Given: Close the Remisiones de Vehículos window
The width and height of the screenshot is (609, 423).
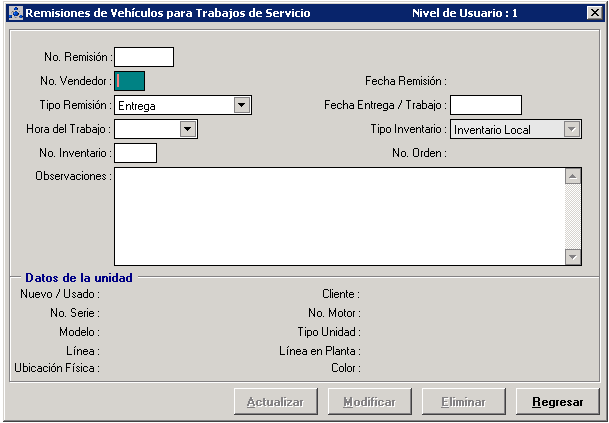Looking at the screenshot, I should click(593, 13).
